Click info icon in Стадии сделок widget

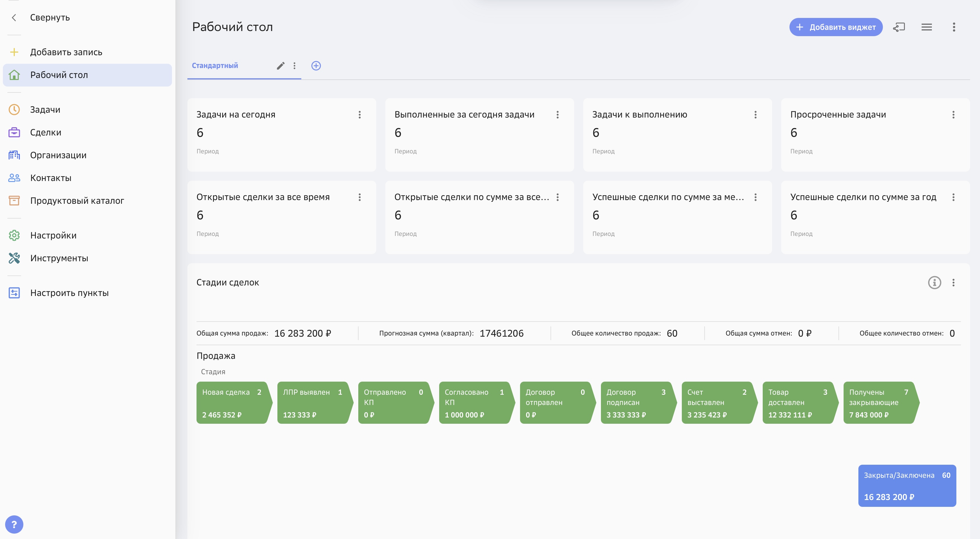(934, 282)
